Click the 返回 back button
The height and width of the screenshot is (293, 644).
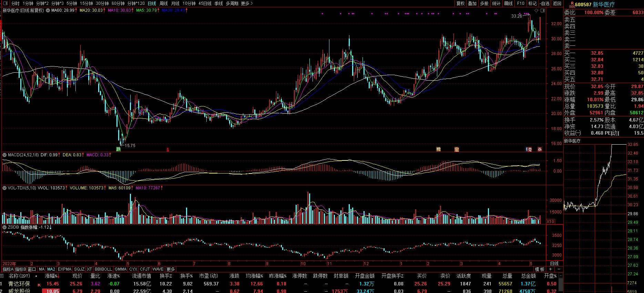[x=557, y=3]
